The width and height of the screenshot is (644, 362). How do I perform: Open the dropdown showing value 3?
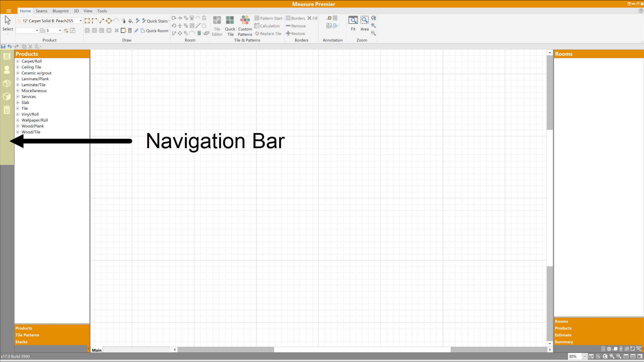pyautogui.click(x=60, y=31)
